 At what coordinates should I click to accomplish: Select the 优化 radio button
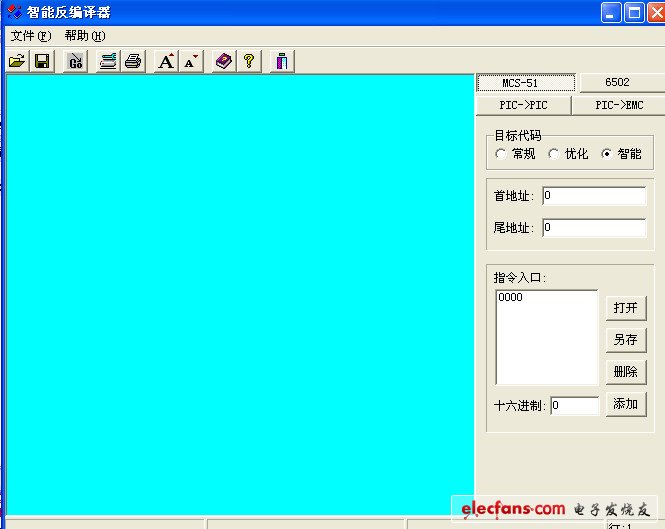(554, 154)
